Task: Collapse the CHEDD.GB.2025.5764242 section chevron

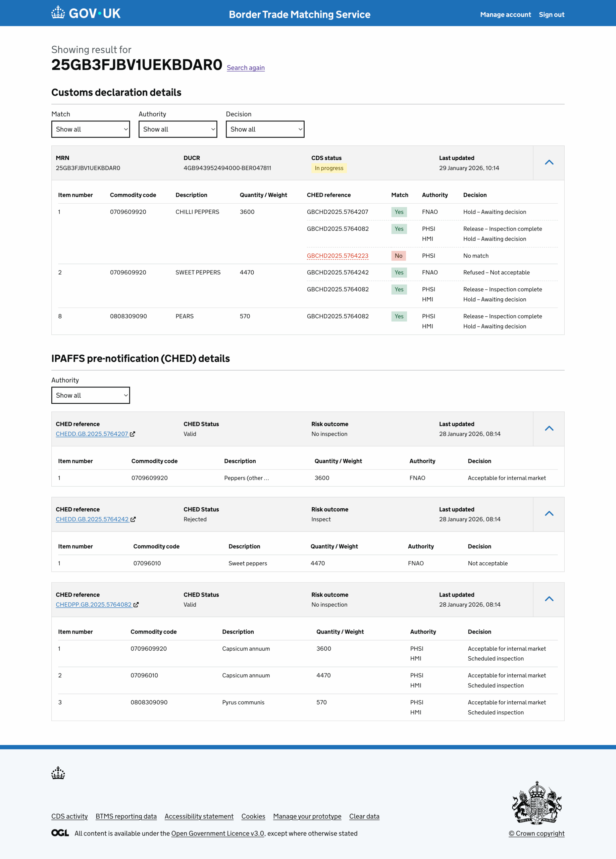Action: [549, 514]
